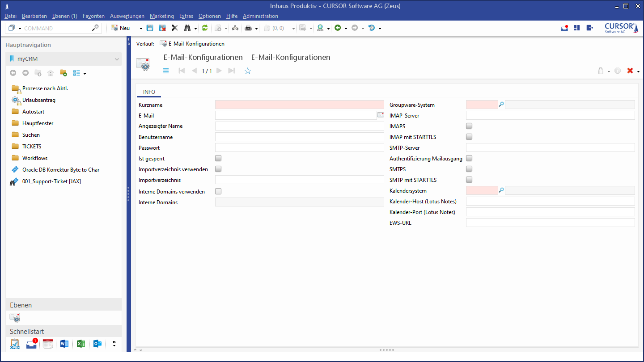The width and height of the screenshot is (644, 362).
Task: Check the IMAPS checkbox
Action: click(x=469, y=126)
